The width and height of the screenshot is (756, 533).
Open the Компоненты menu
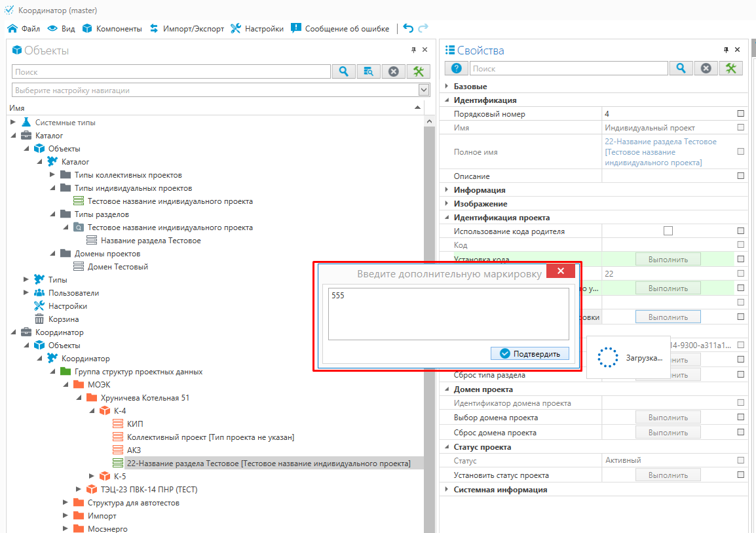click(x=111, y=29)
